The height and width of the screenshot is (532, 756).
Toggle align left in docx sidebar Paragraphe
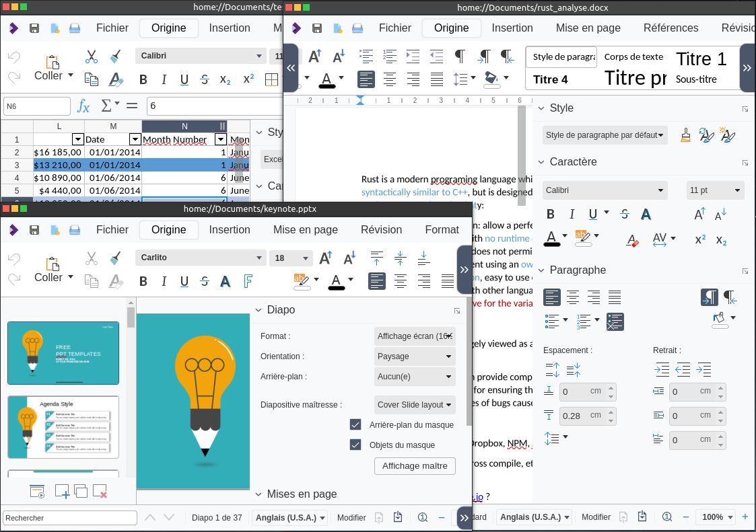[x=552, y=297]
